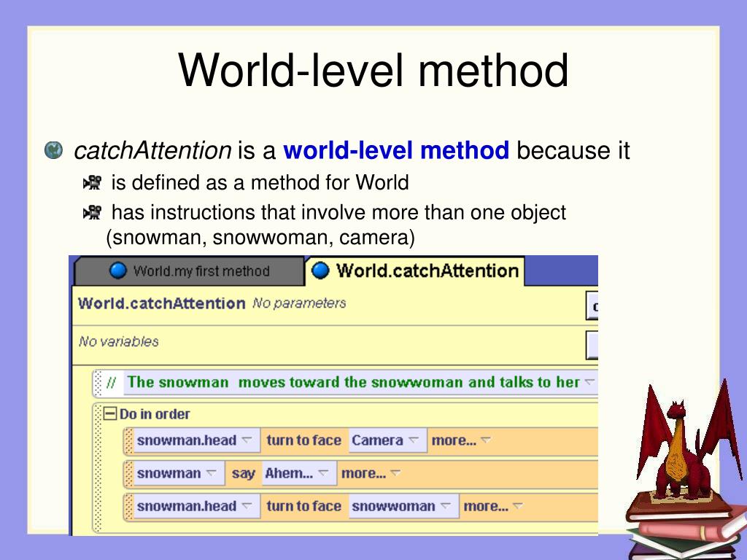
Task: Click the globe bullet icon before catchAttention
Action: (x=53, y=150)
